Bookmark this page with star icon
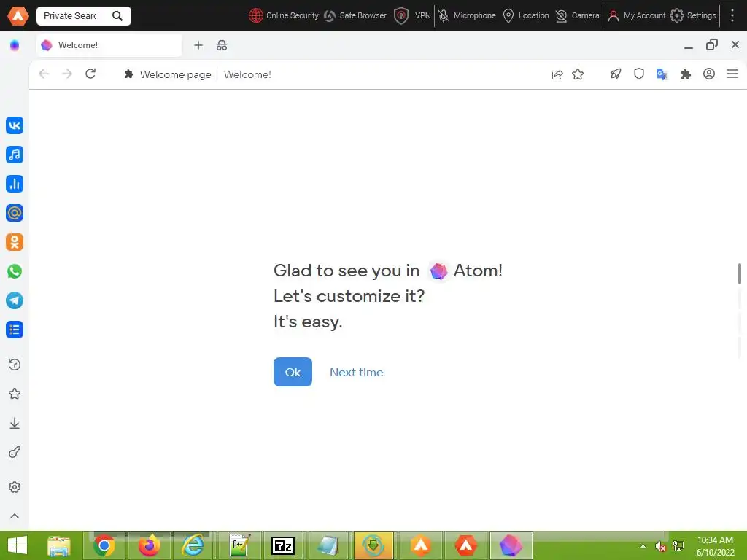The image size is (747, 560). (578, 74)
